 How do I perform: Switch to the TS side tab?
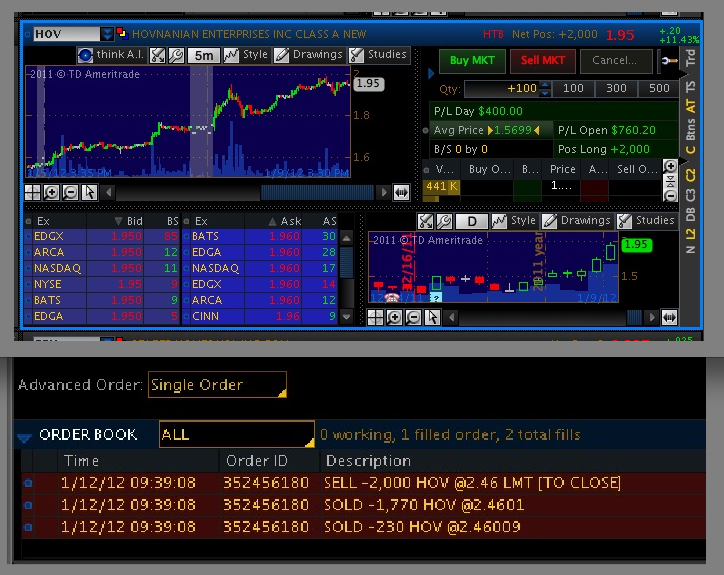[x=690, y=86]
